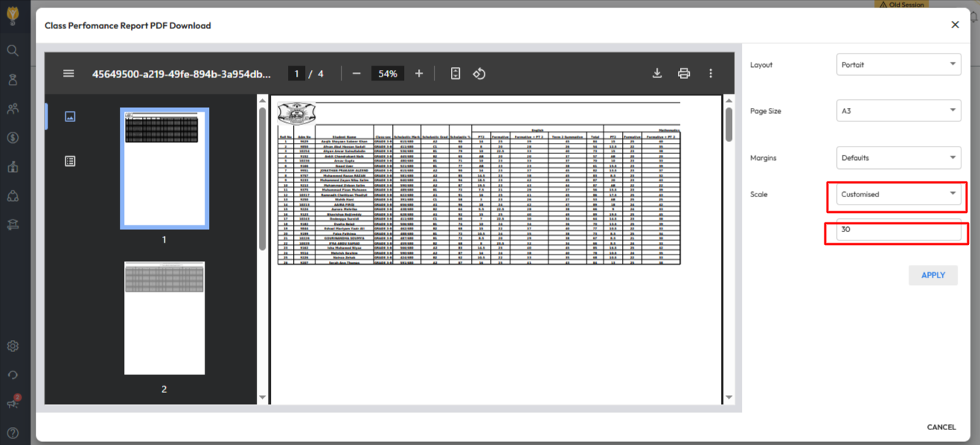Viewport: 980px width, 445px height.
Task: Click the custom scale value input field
Action: pos(898,231)
